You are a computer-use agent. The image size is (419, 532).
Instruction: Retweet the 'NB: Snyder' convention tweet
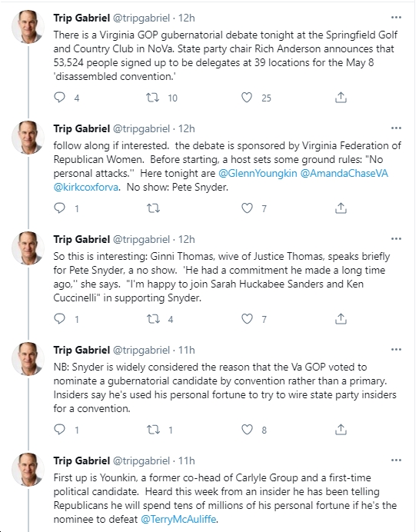[x=153, y=430]
